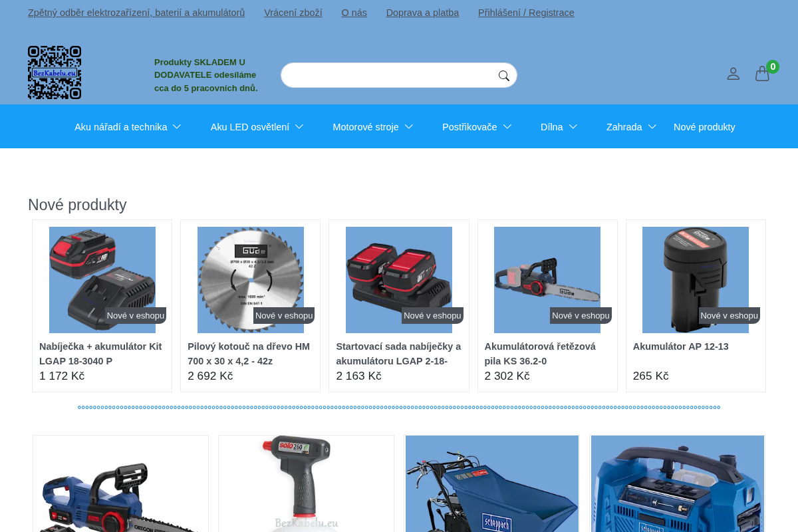Expand the Motorové stroje chevron
Viewport: 798px width, 532px height.
coord(409,127)
